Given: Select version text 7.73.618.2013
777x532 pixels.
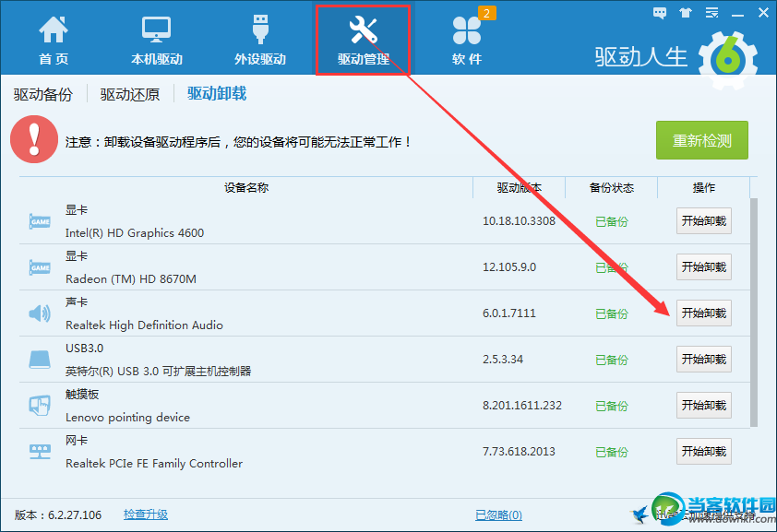Looking at the screenshot, I should (519, 452).
